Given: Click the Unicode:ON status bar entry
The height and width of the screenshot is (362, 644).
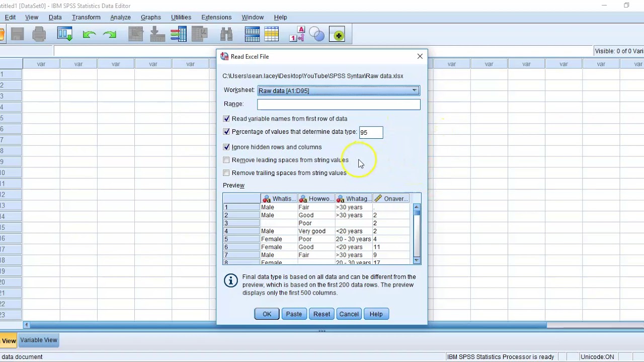Looking at the screenshot, I should click(597, 357).
